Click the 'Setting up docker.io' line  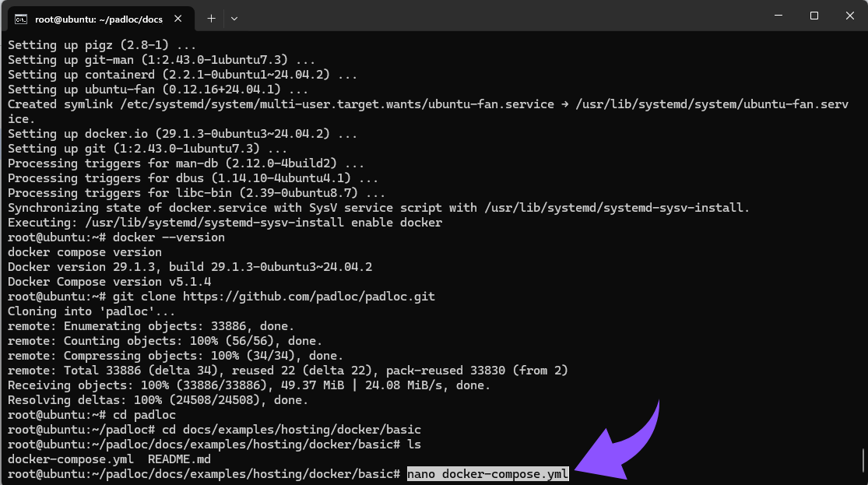182,133
